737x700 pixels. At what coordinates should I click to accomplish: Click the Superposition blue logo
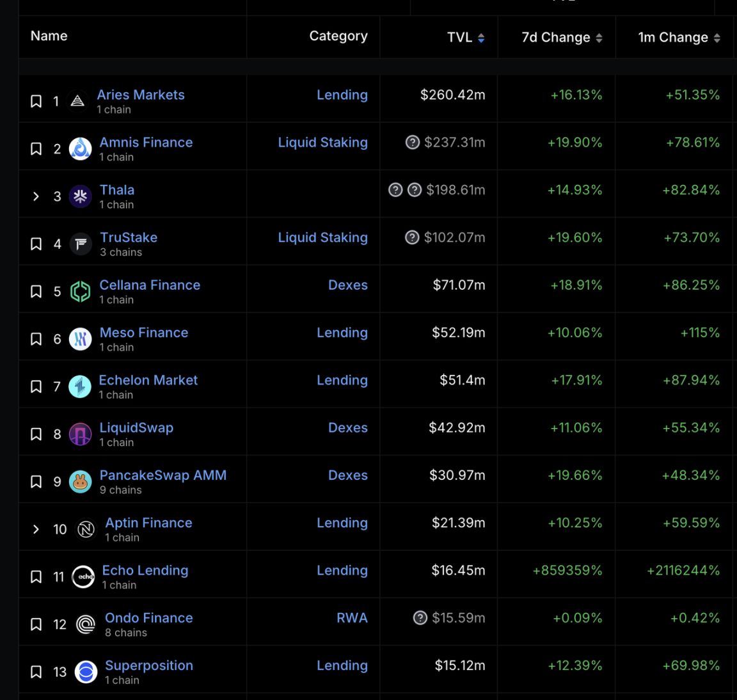86,672
